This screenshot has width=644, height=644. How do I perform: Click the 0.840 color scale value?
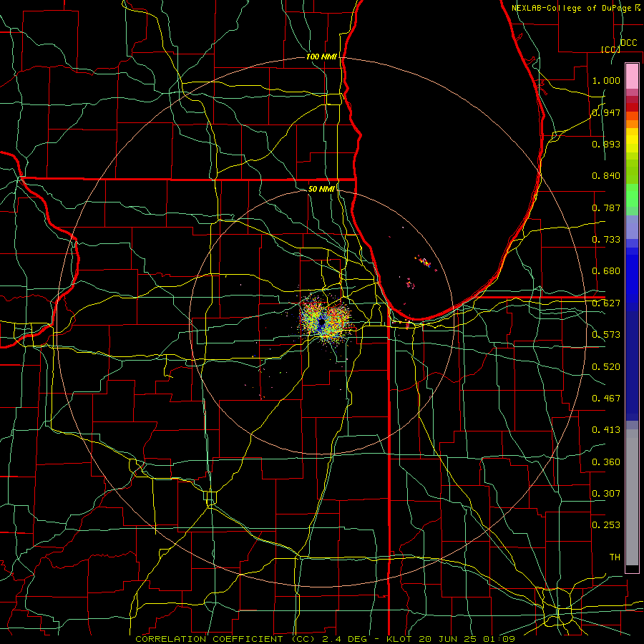coord(606,176)
